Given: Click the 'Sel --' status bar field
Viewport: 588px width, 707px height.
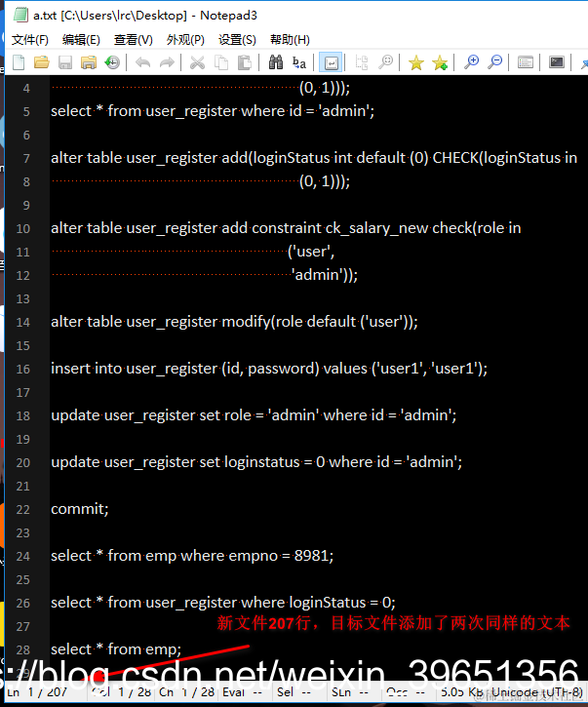Looking at the screenshot, I should (294, 692).
